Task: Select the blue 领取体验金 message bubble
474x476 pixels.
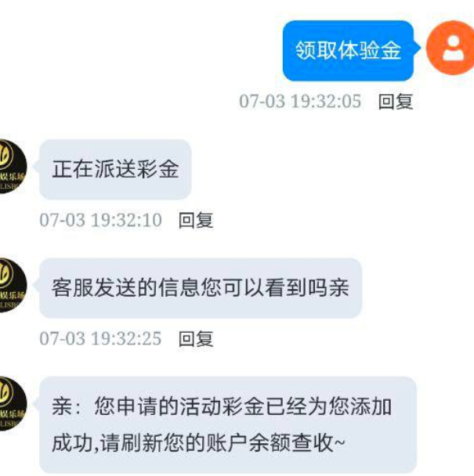Action: pyautogui.click(x=348, y=50)
